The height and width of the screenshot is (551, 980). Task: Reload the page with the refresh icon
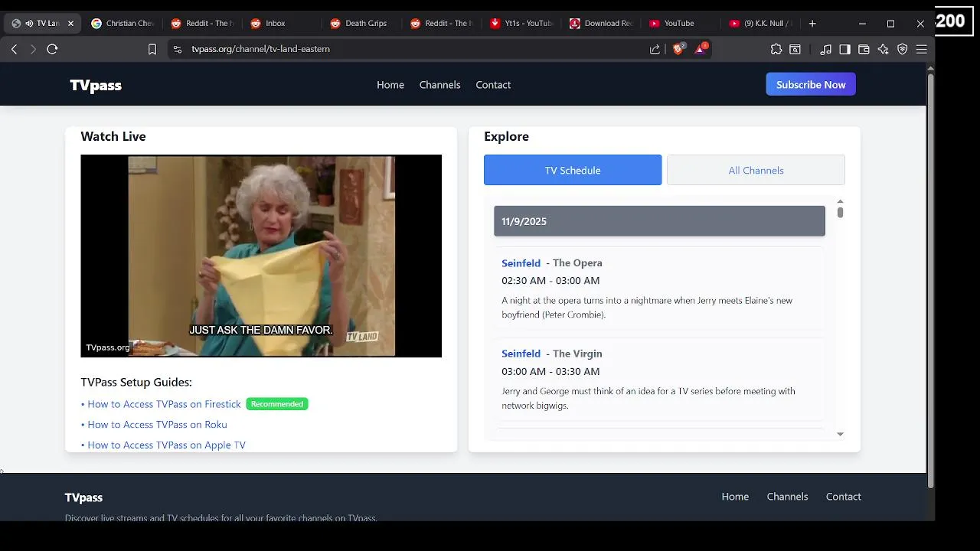(x=52, y=49)
